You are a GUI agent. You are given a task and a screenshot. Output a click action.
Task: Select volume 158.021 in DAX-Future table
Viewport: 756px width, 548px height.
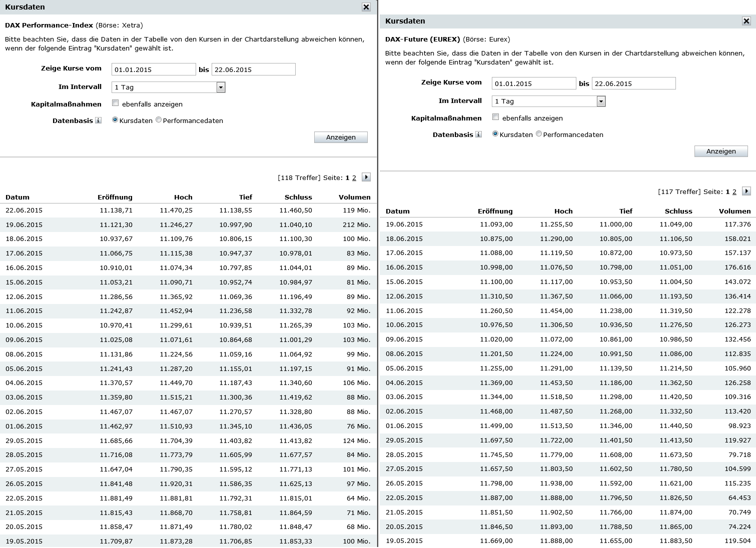click(737, 239)
